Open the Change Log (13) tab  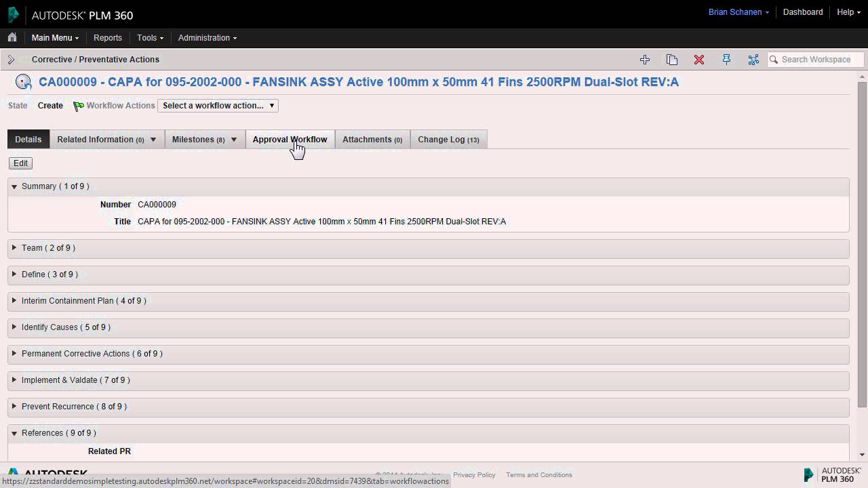coord(448,140)
